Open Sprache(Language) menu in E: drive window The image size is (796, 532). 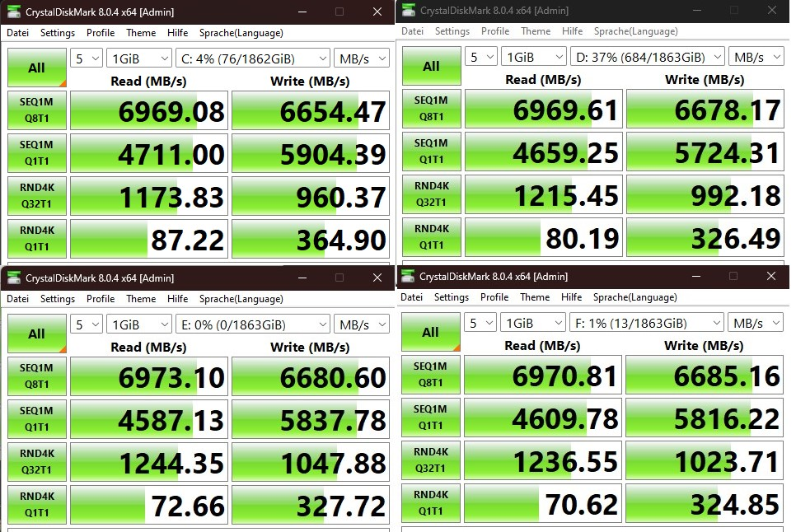click(241, 299)
